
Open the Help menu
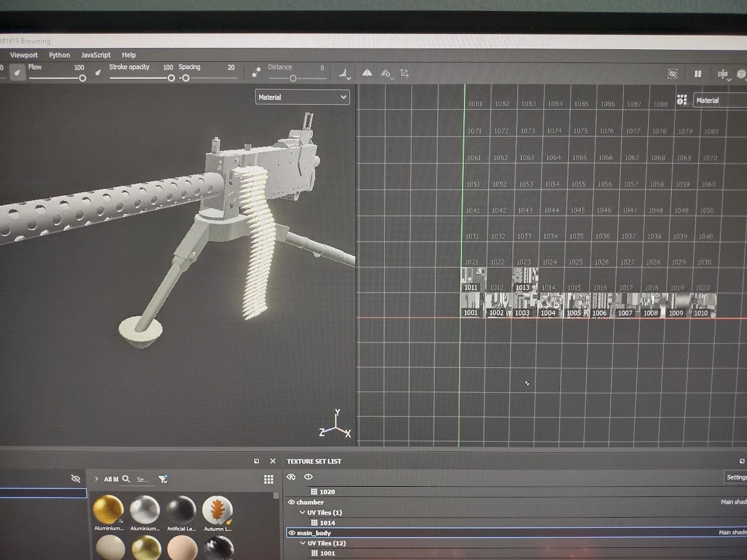tap(129, 55)
